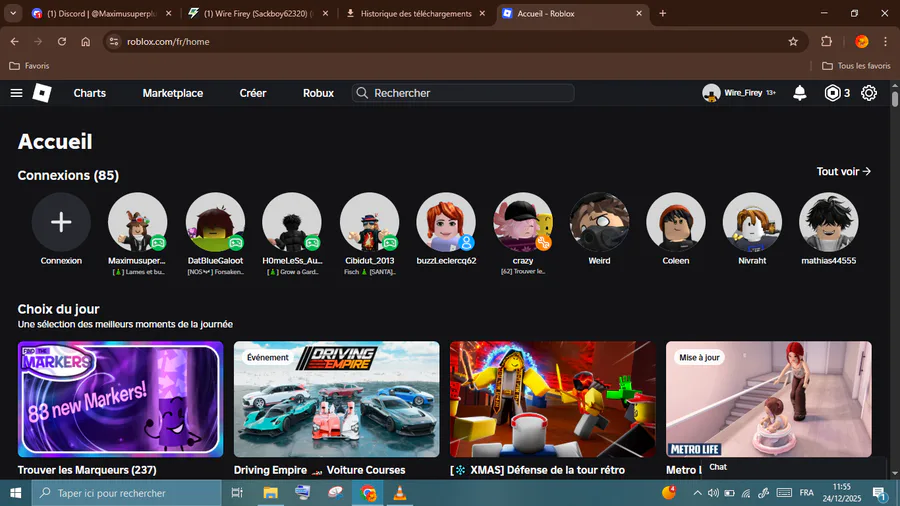The width and height of the screenshot is (900, 506).
Task: Open the notifications bell
Action: click(x=800, y=93)
